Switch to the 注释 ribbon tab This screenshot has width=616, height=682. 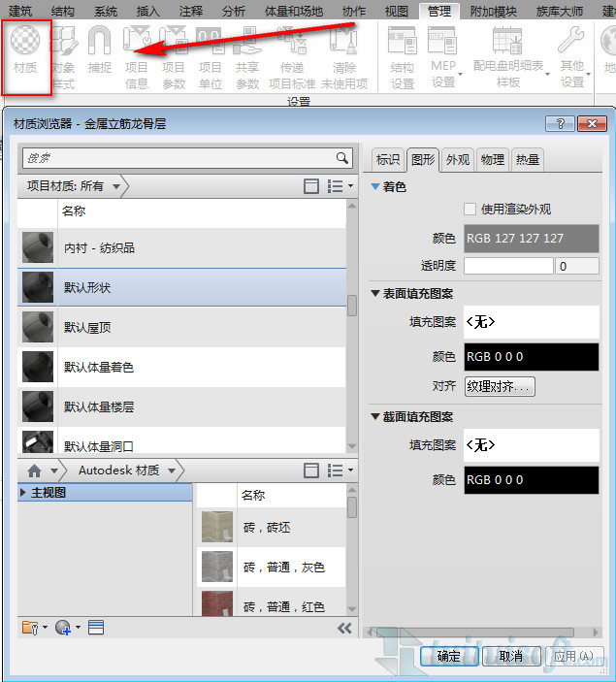191,11
